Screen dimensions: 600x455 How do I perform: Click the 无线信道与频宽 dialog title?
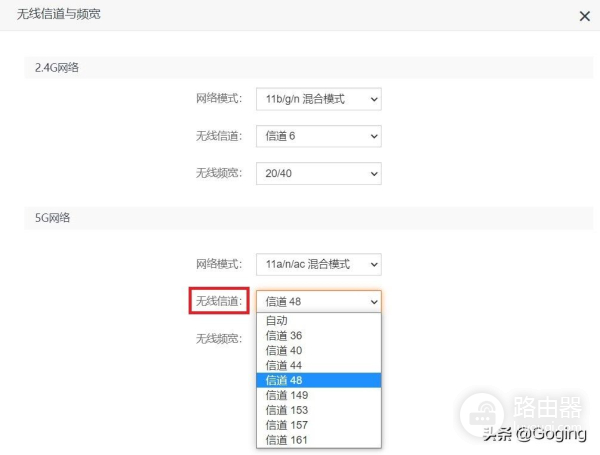click(59, 14)
